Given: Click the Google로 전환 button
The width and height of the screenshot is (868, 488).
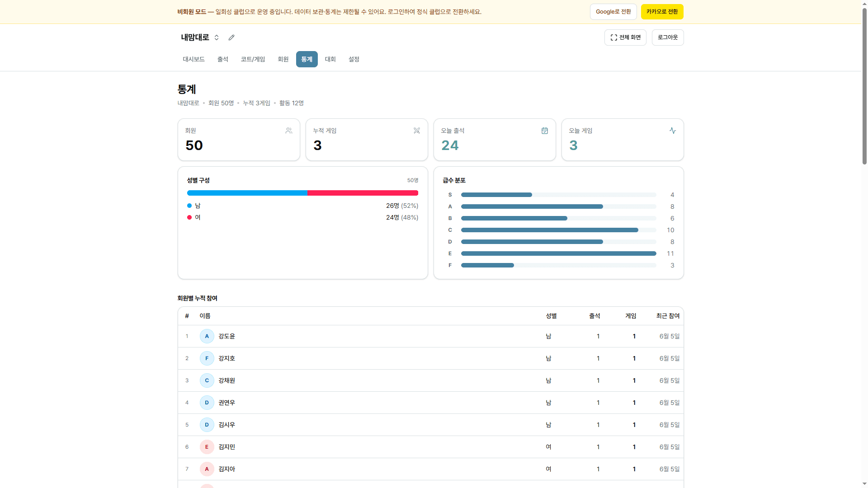Looking at the screenshot, I should pos(613,12).
